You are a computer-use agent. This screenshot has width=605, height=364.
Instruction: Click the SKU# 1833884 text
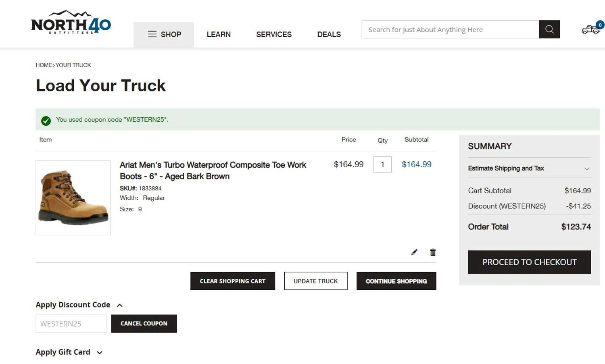coord(141,188)
